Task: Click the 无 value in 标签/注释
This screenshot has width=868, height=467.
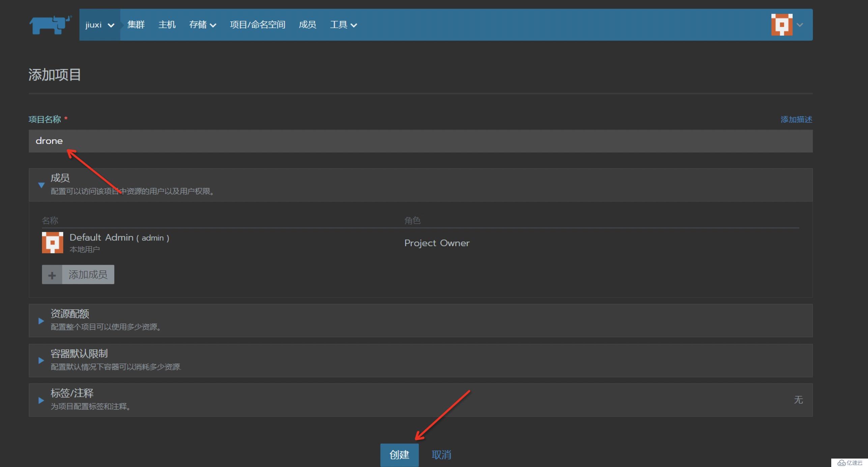Action: tap(798, 400)
